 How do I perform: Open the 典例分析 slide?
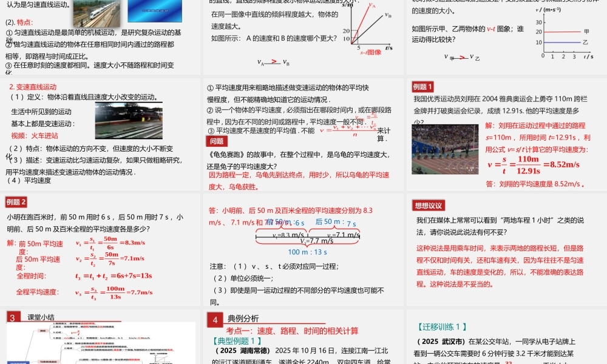point(303,337)
